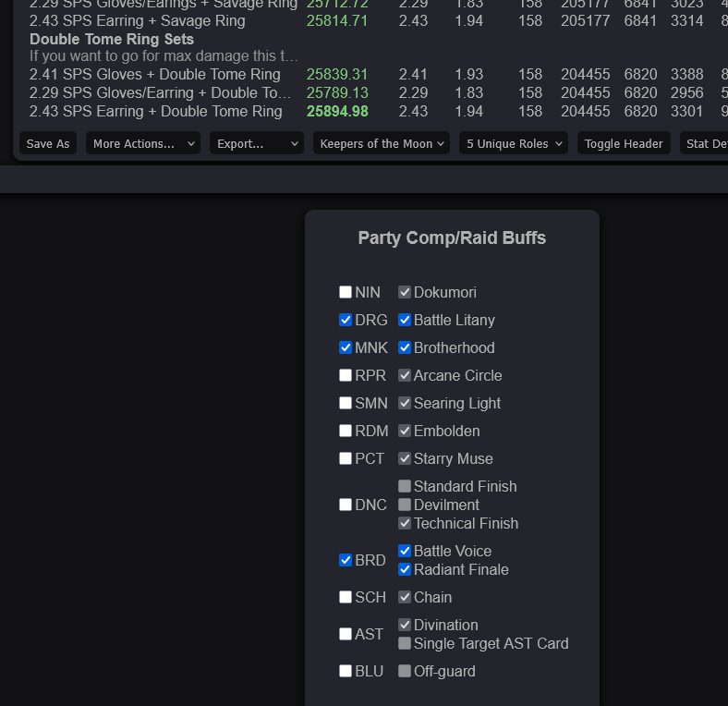Click the 25814.71 damage value
This screenshot has width=728, height=706.
[x=337, y=21]
